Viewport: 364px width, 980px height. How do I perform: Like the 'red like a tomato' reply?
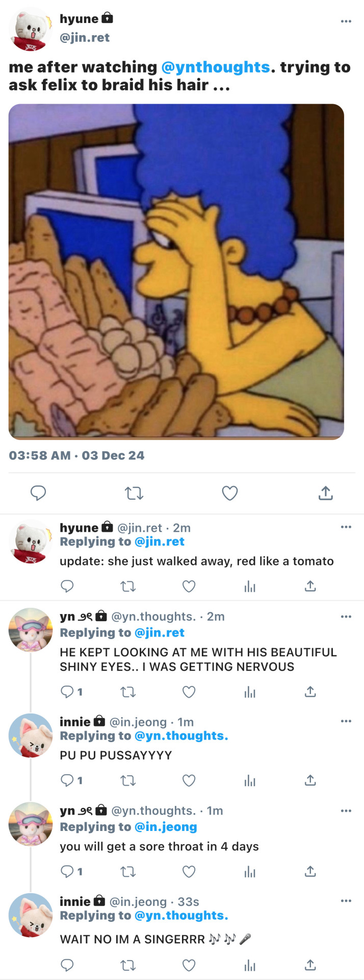(x=189, y=586)
